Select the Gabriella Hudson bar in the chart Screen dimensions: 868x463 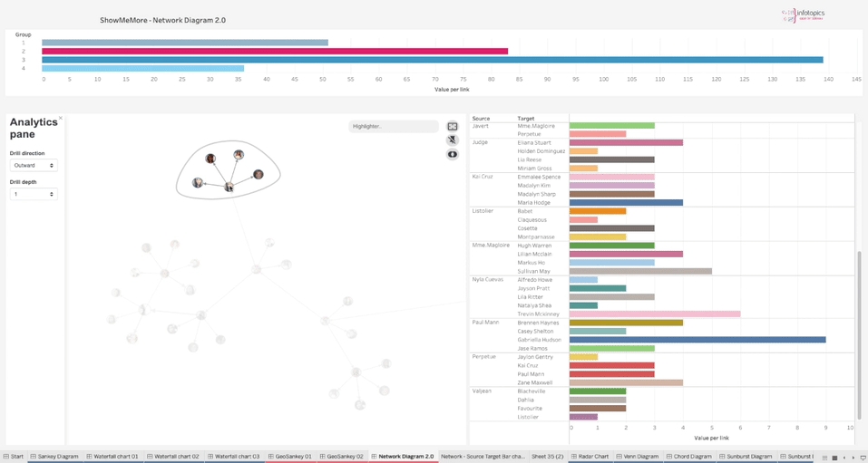pyautogui.click(x=697, y=340)
